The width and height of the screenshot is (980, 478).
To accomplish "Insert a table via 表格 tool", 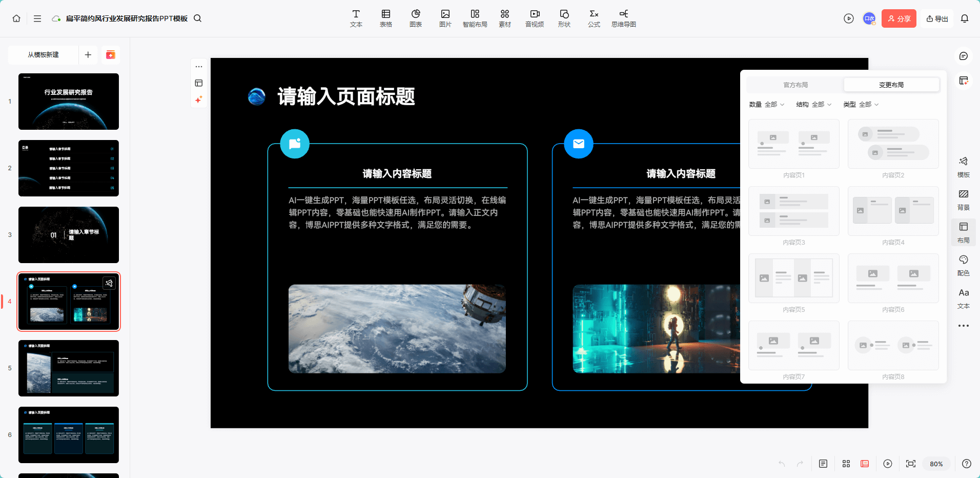I will click(x=386, y=18).
